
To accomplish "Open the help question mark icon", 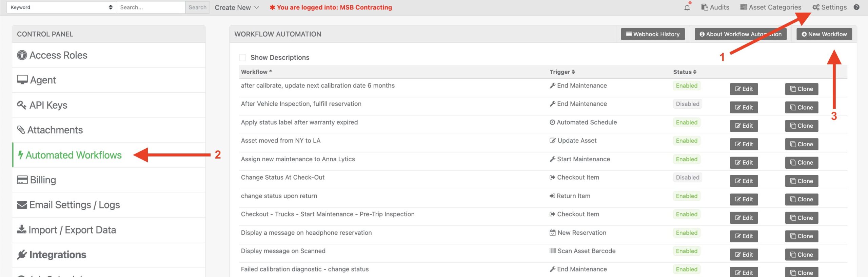I will click(856, 7).
